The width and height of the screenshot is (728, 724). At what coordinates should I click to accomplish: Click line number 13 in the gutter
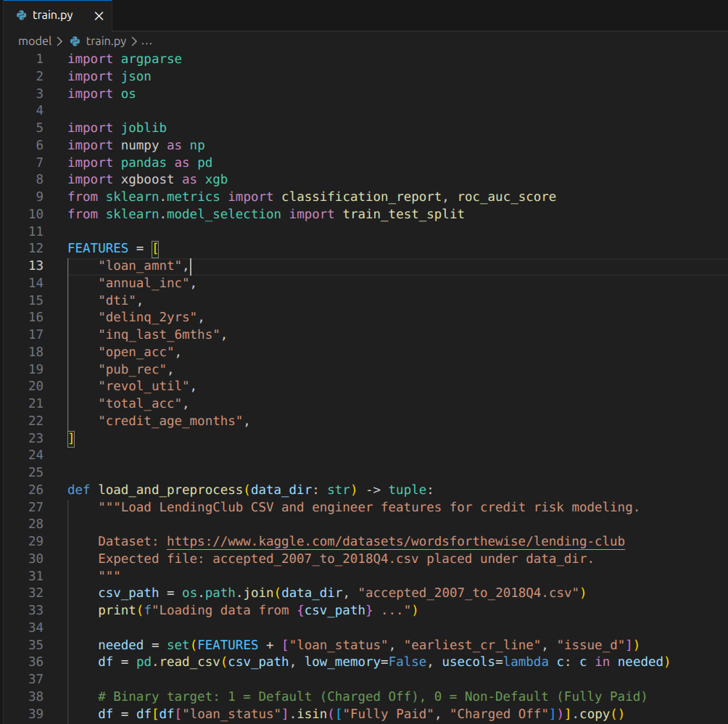[x=36, y=266]
